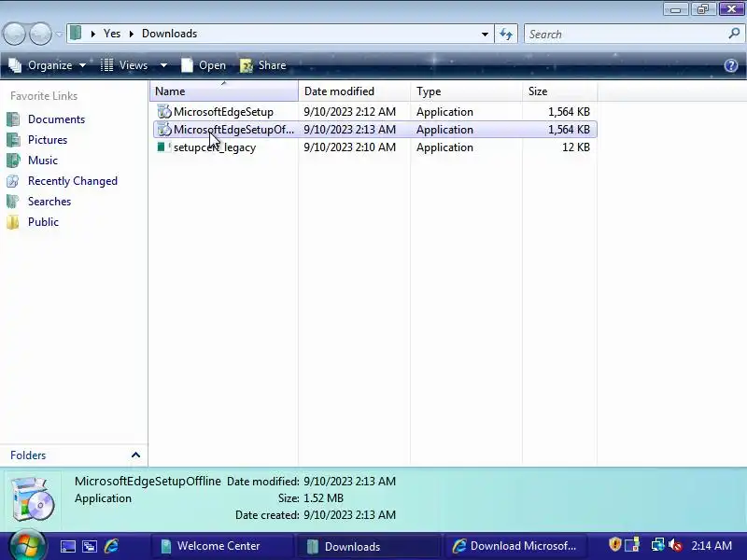Open Documents in Favorite Links
The width and height of the screenshot is (747, 560).
point(56,119)
